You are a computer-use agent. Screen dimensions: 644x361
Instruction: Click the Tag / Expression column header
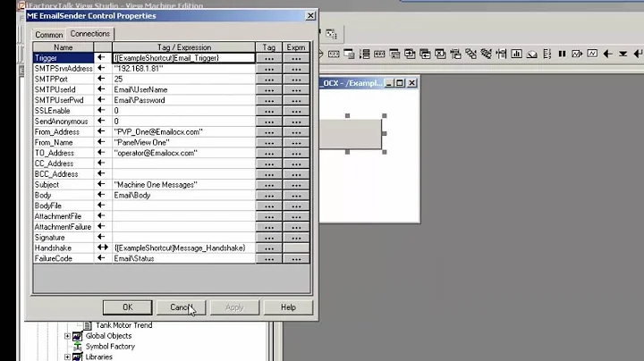[x=183, y=47]
